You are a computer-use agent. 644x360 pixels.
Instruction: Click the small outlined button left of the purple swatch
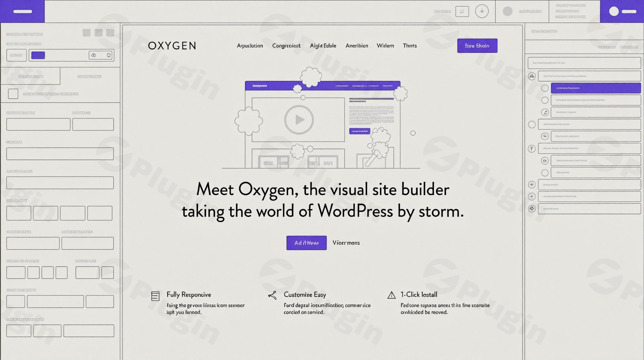coord(16,55)
